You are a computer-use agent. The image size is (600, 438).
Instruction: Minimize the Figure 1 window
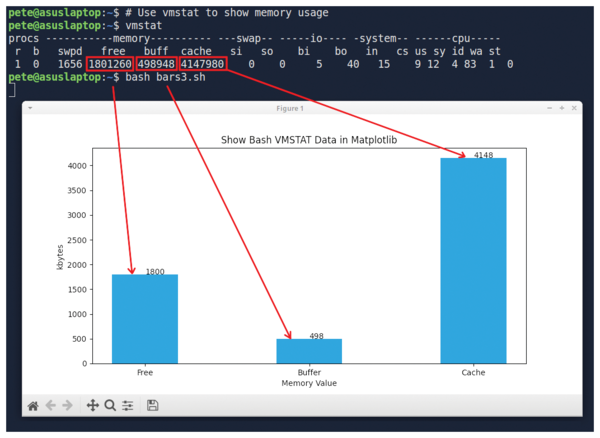(x=549, y=108)
